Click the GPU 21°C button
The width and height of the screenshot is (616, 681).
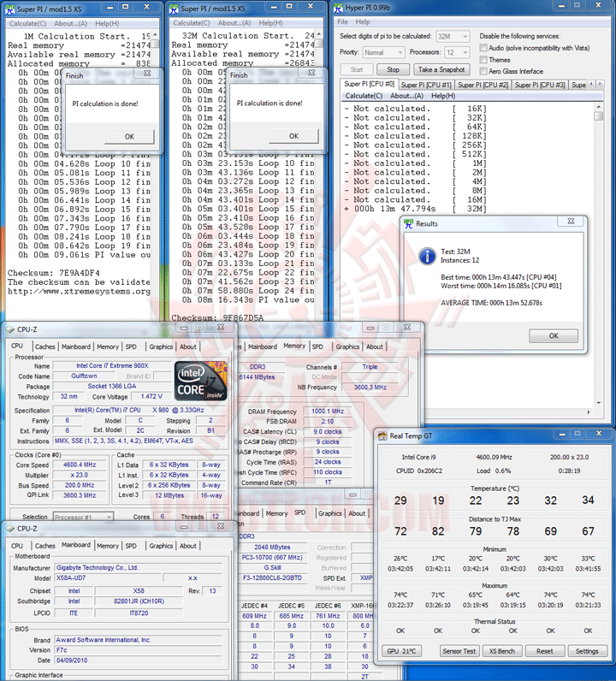pyautogui.click(x=401, y=651)
